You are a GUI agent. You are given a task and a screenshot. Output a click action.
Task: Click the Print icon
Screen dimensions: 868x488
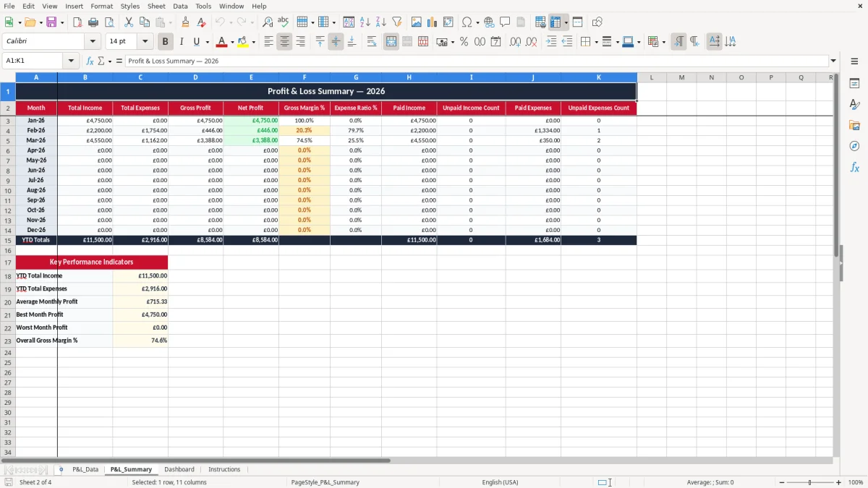click(93, 22)
